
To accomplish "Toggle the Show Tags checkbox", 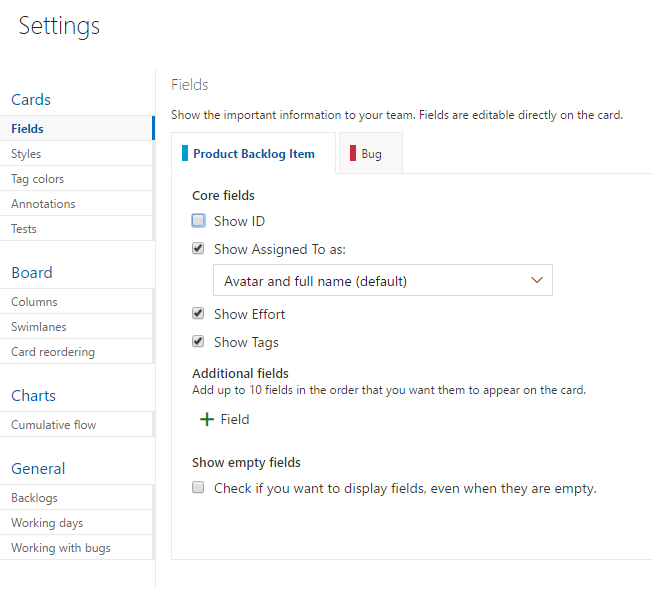I will 198,342.
